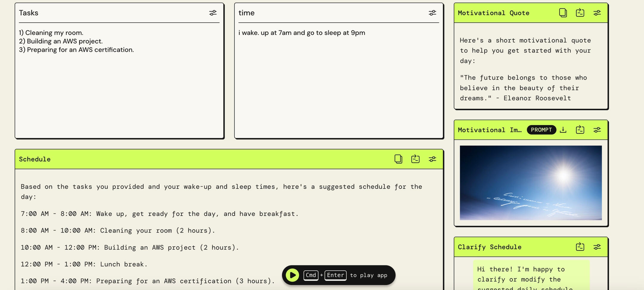Open Clarify Schedule settings sliders icon
This screenshot has width=644, height=290.
point(597,247)
